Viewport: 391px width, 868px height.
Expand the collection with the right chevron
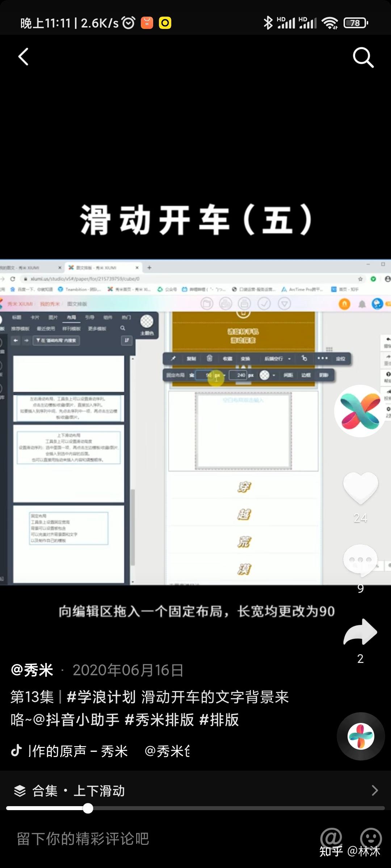click(375, 791)
